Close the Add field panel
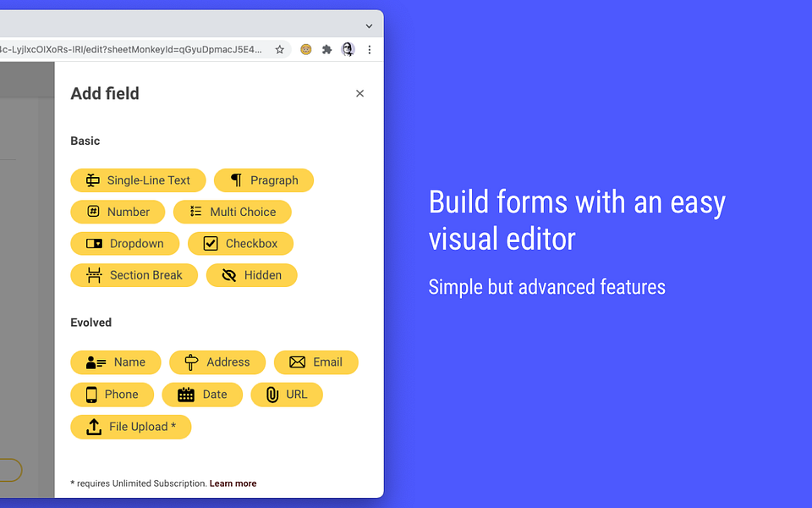Image resolution: width=812 pixels, height=508 pixels. (x=360, y=93)
